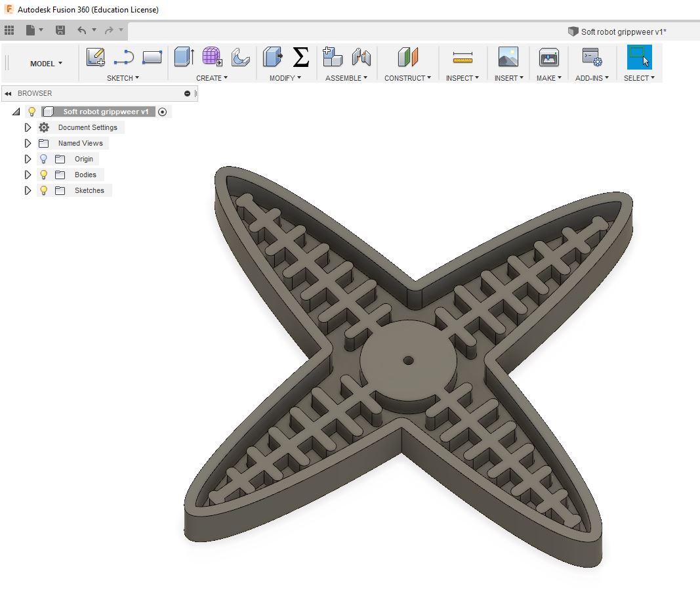Click the browser panel resize handle
This screenshot has width=700, height=613.
[196, 93]
